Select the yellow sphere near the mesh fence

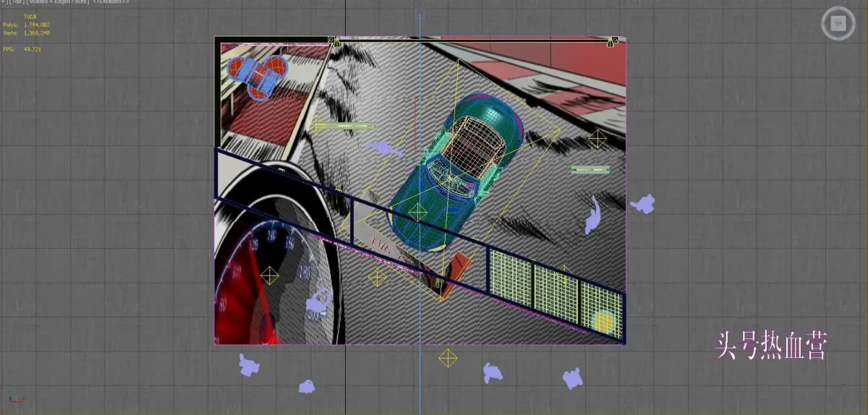point(603,322)
